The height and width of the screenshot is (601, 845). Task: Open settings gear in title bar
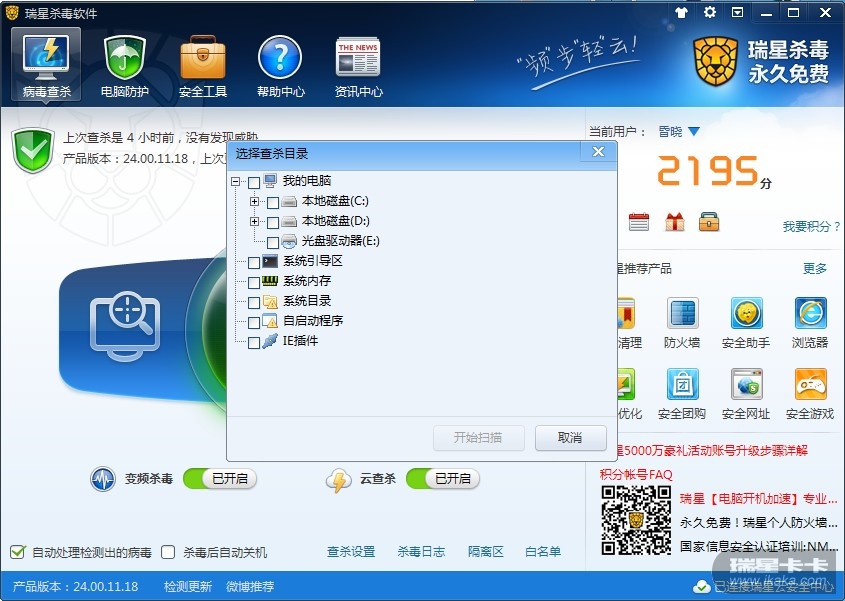point(710,12)
